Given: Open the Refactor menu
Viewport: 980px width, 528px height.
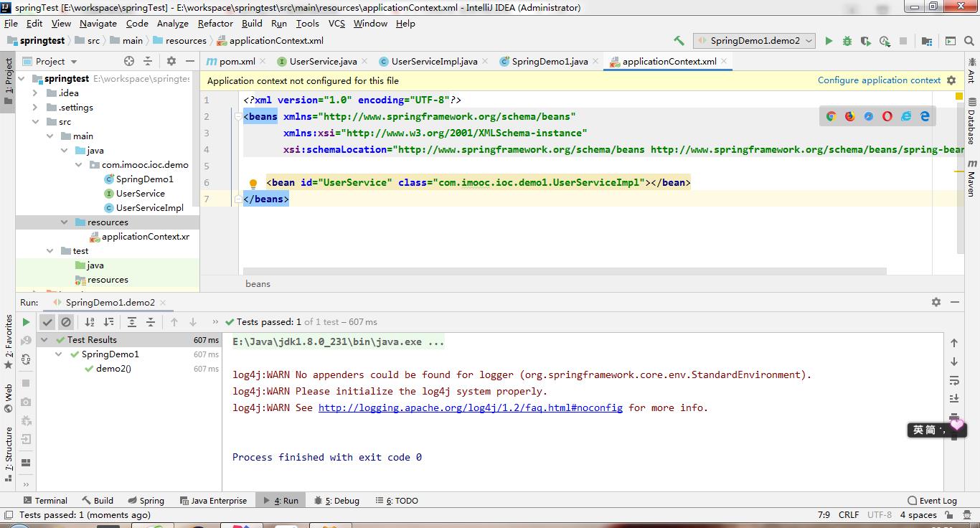Looking at the screenshot, I should tap(215, 23).
